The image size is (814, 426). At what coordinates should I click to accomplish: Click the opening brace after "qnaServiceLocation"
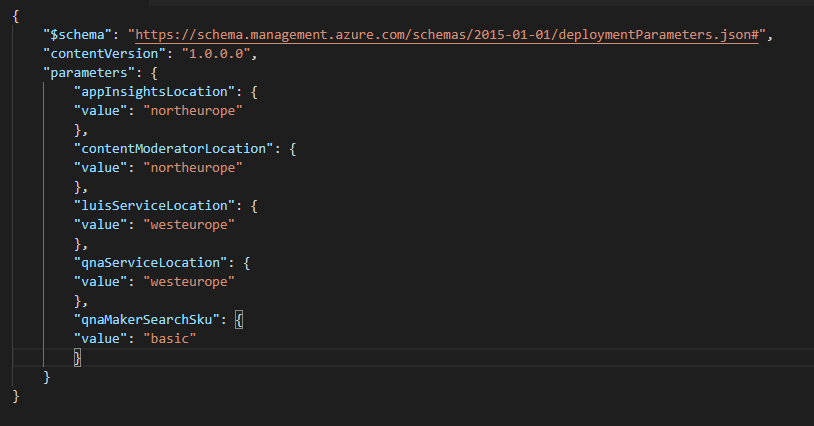pyautogui.click(x=247, y=263)
